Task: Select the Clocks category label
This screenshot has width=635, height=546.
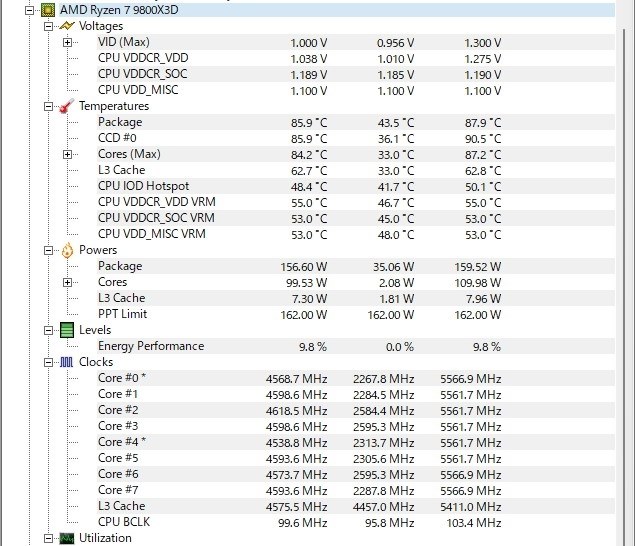Action: click(x=96, y=362)
